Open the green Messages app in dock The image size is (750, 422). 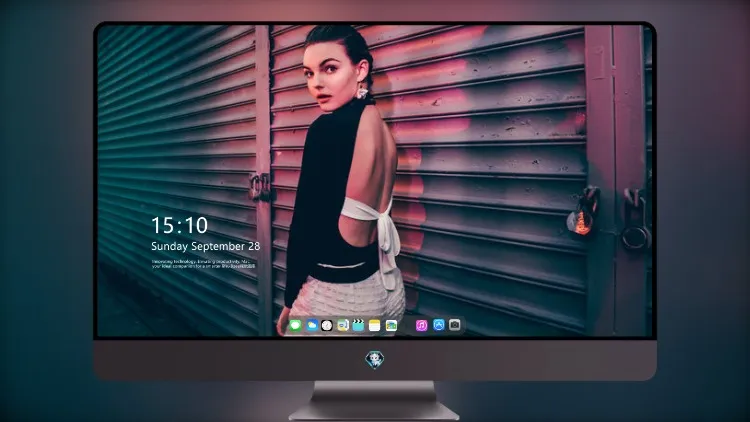click(x=296, y=325)
